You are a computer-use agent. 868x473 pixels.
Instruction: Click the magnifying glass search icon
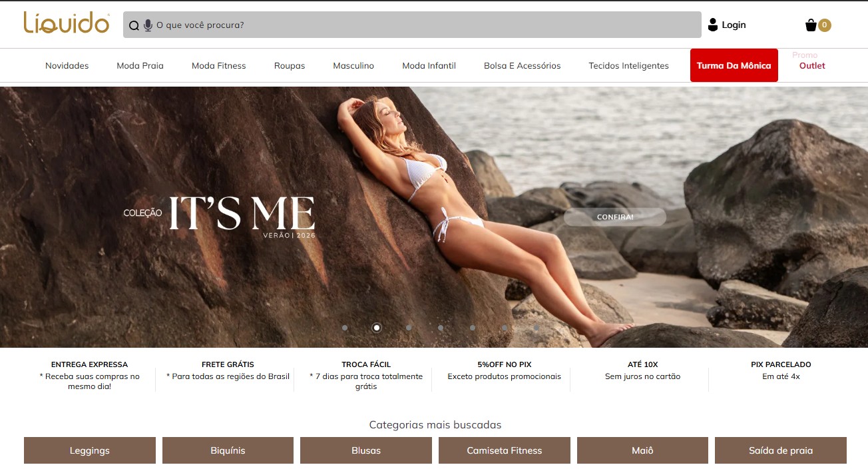click(134, 25)
